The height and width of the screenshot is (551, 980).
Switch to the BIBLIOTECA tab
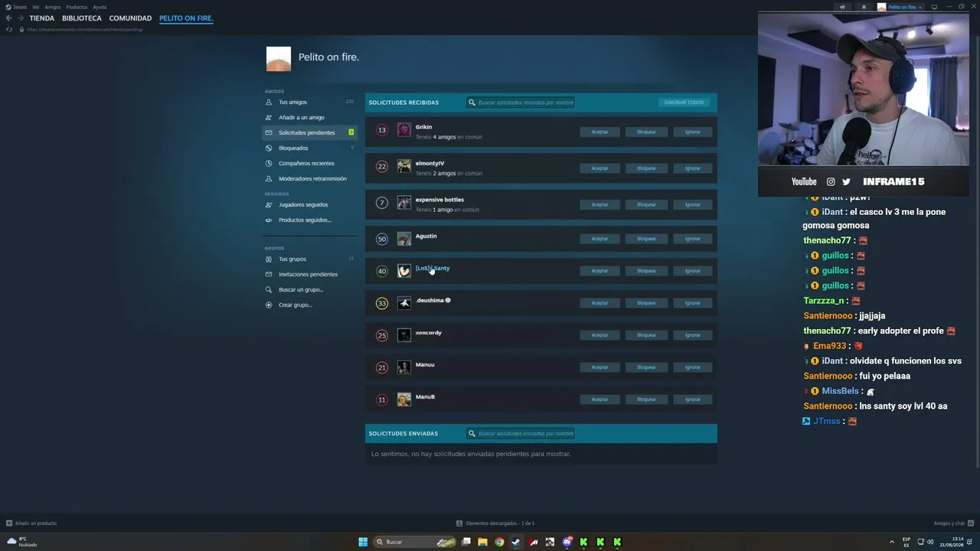[82, 18]
